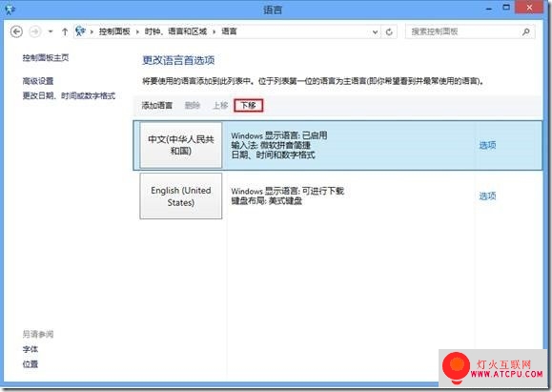Open 时钟、语言和区域 breadcrumb
The width and height of the screenshot is (552, 392).
tap(175, 31)
